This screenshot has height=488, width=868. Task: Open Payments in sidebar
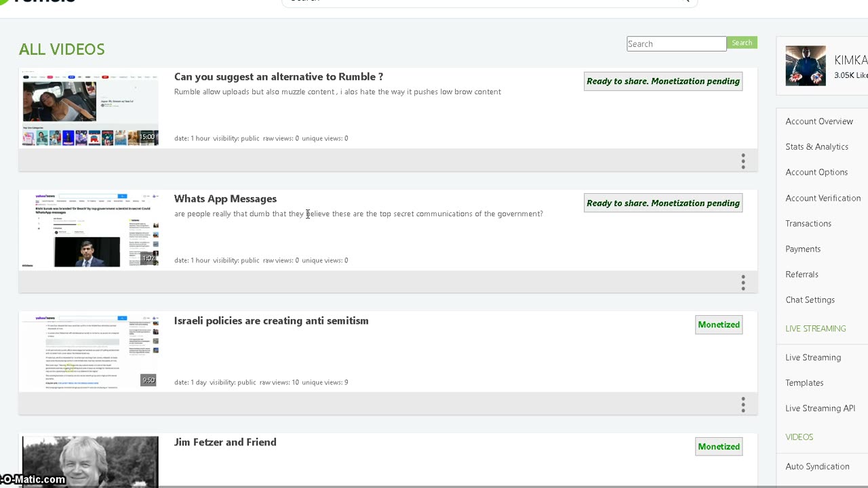803,249
